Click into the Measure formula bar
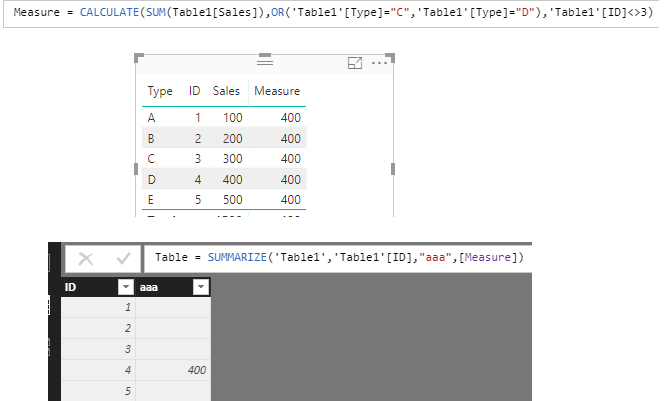Screen dimensions: 670x401 (x=331, y=13)
